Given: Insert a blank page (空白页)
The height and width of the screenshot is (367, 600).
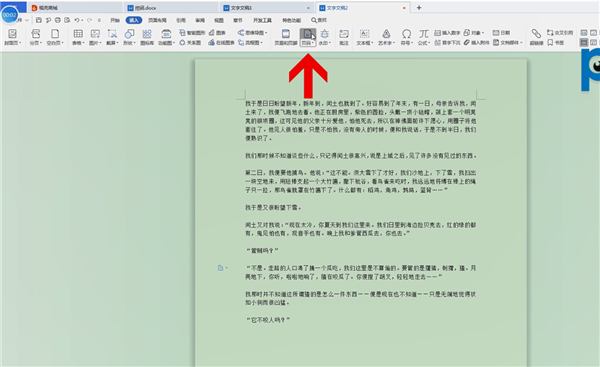Looking at the screenshot, I should 55,37.
